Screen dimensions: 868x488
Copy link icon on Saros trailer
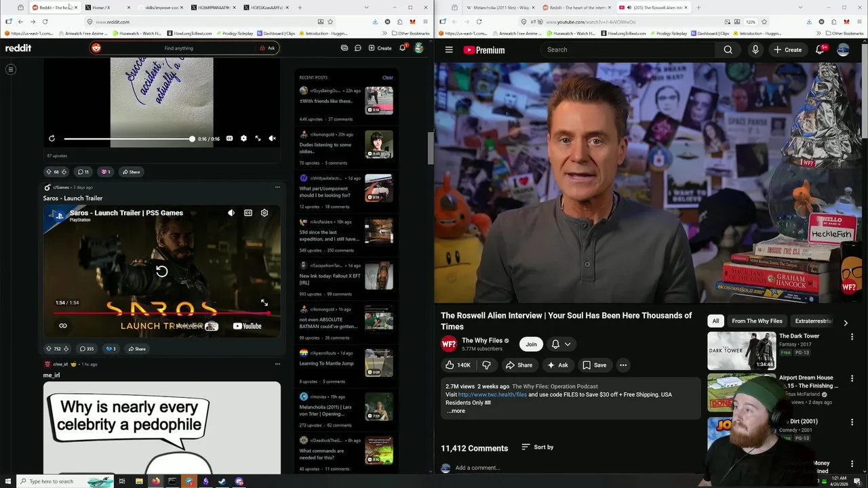coord(63,326)
